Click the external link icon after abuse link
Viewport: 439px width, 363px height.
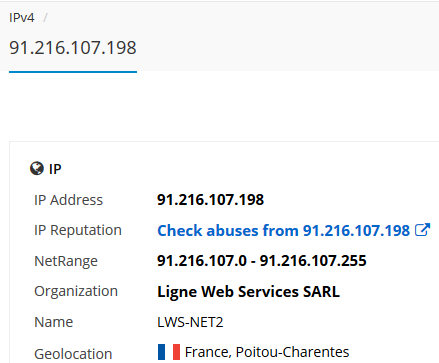(x=422, y=230)
